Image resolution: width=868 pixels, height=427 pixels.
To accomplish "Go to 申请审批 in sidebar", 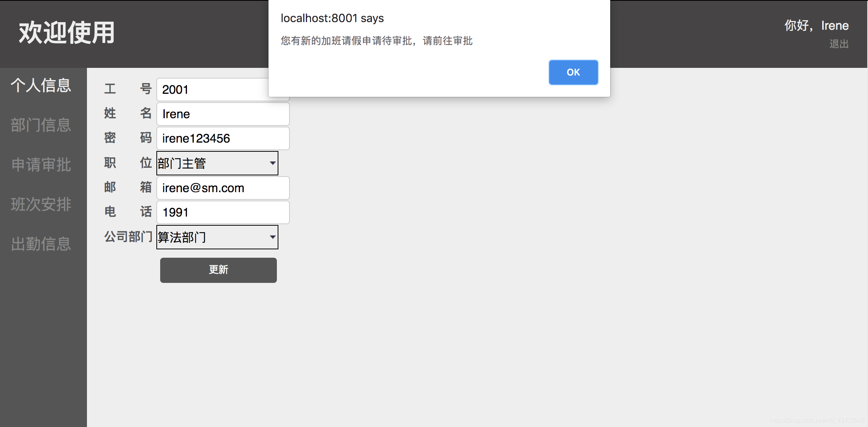I will pos(41,165).
